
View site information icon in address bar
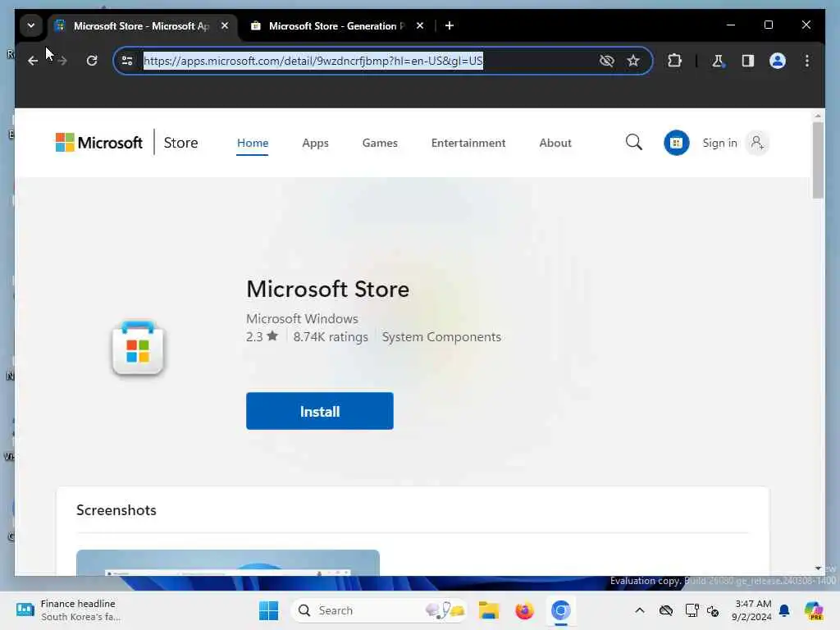127,61
